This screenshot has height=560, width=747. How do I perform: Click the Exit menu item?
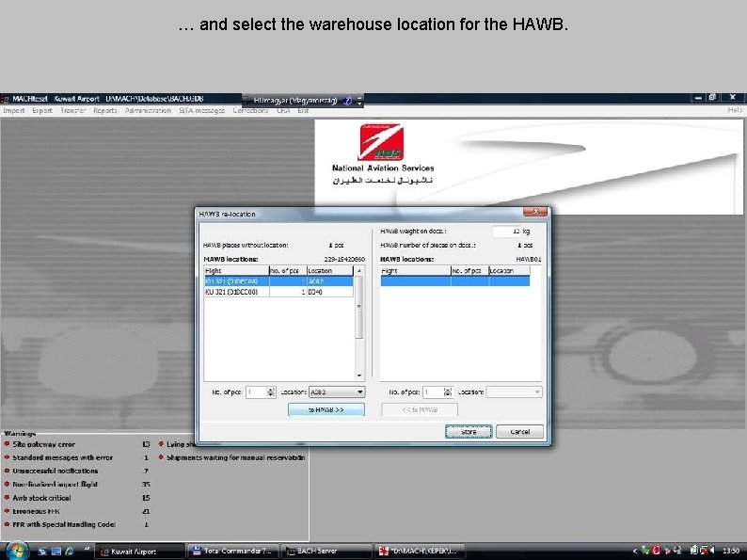(303, 110)
